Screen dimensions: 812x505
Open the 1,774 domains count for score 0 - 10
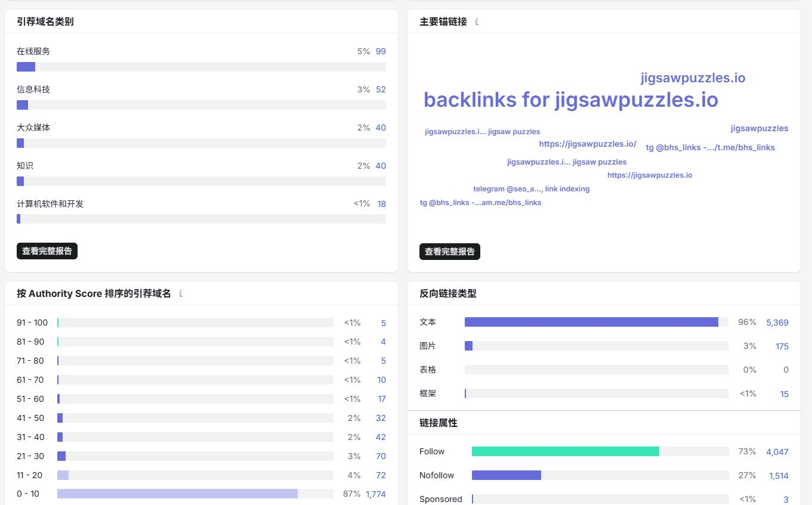tap(376, 494)
